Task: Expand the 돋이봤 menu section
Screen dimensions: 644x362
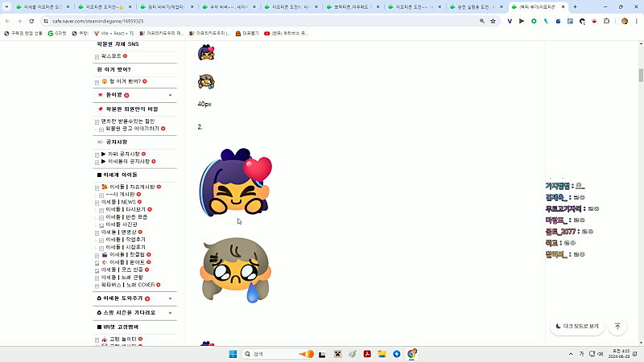Action: coord(170,95)
